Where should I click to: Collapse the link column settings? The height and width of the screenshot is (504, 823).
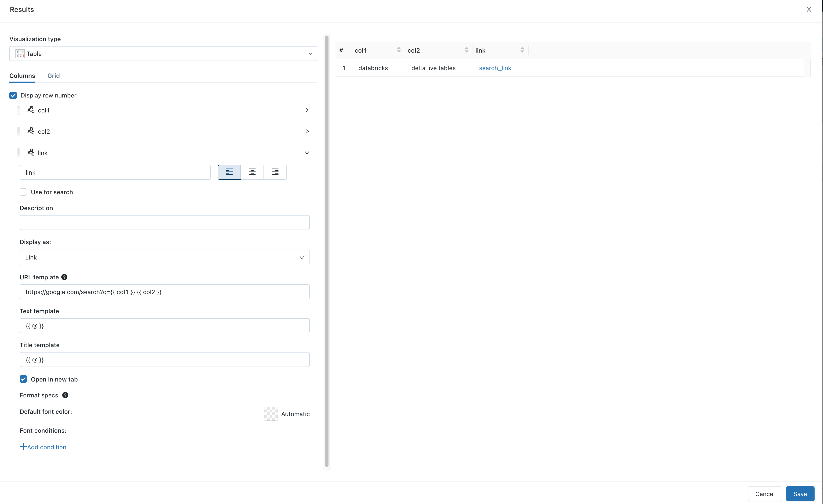(307, 153)
